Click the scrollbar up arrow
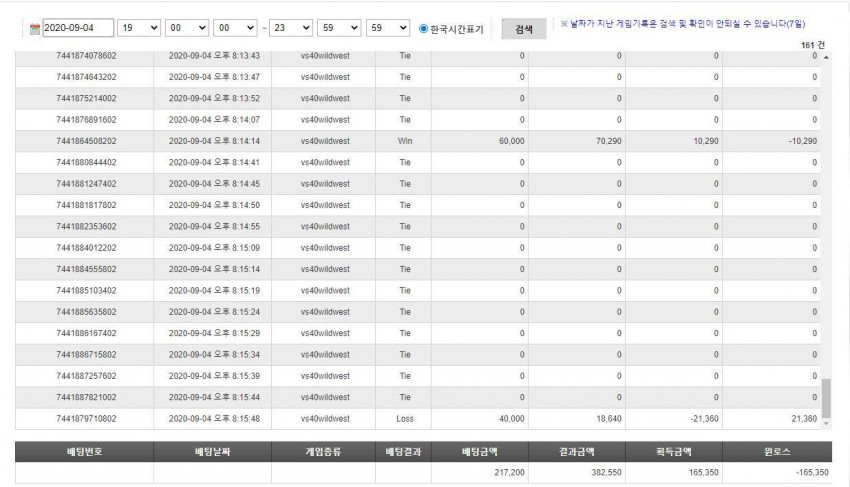Screen dimensions: 850x487 point(826,57)
